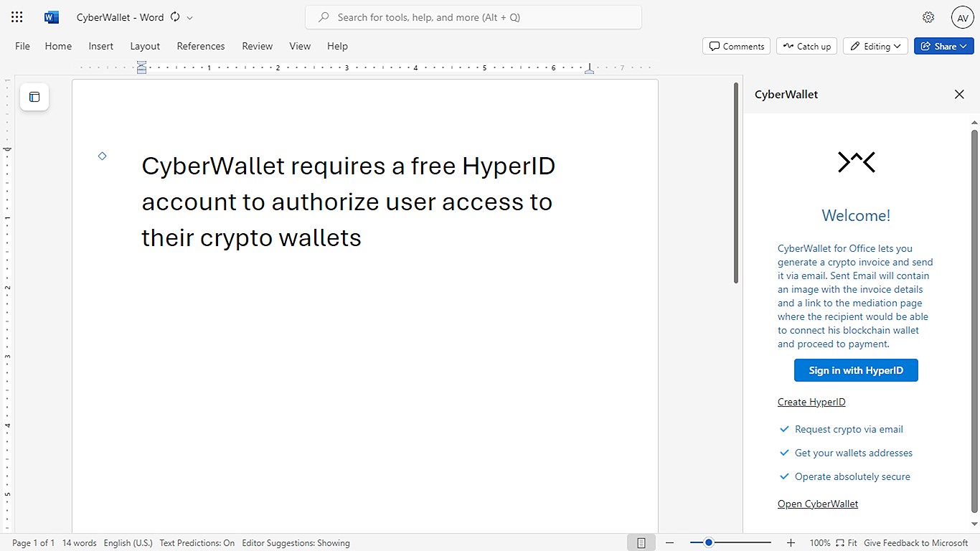
Task: Click the document save status sync icon
Action: click(x=175, y=17)
